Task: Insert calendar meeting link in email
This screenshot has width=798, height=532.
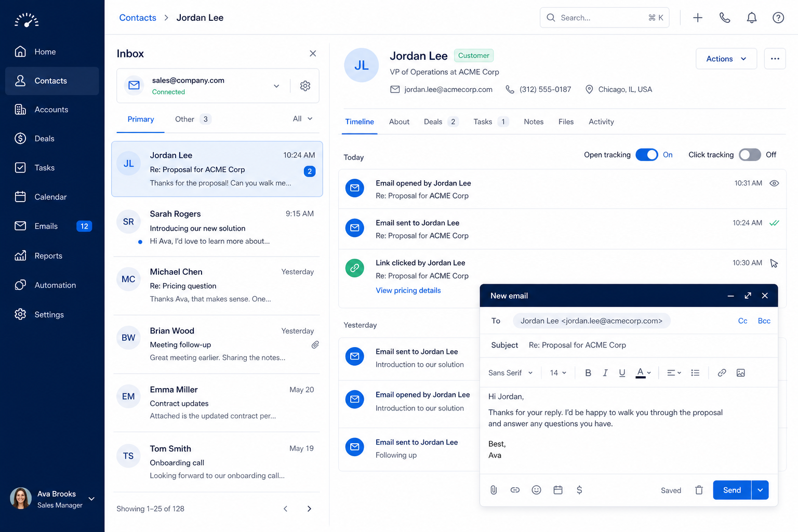Action: pos(558,490)
